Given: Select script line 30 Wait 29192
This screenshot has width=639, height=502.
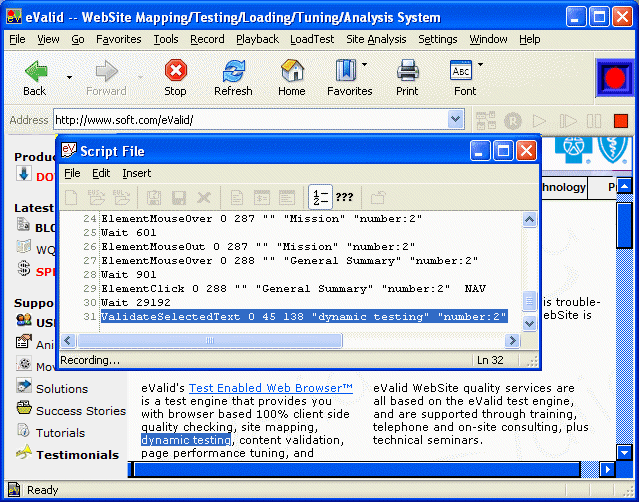Looking at the screenshot, I should click(x=136, y=302).
